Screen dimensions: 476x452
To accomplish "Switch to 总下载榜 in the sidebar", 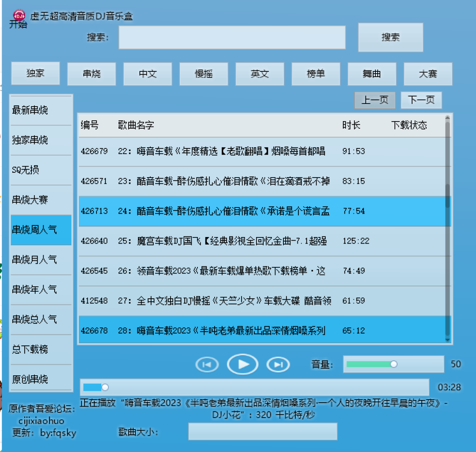I will [x=41, y=349].
